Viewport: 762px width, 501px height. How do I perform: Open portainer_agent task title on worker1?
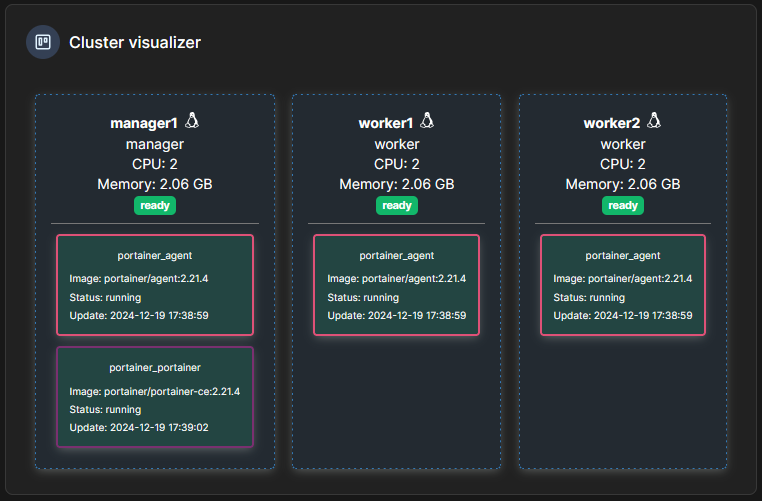pyautogui.click(x=397, y=256)
